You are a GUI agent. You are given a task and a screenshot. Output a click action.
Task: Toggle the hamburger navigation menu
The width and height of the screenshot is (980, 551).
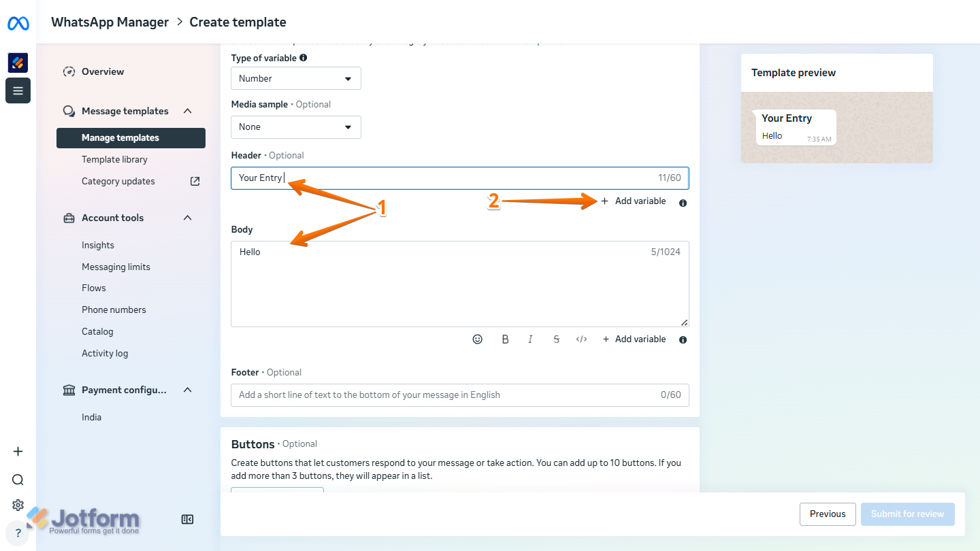click(x=18, y=90)
